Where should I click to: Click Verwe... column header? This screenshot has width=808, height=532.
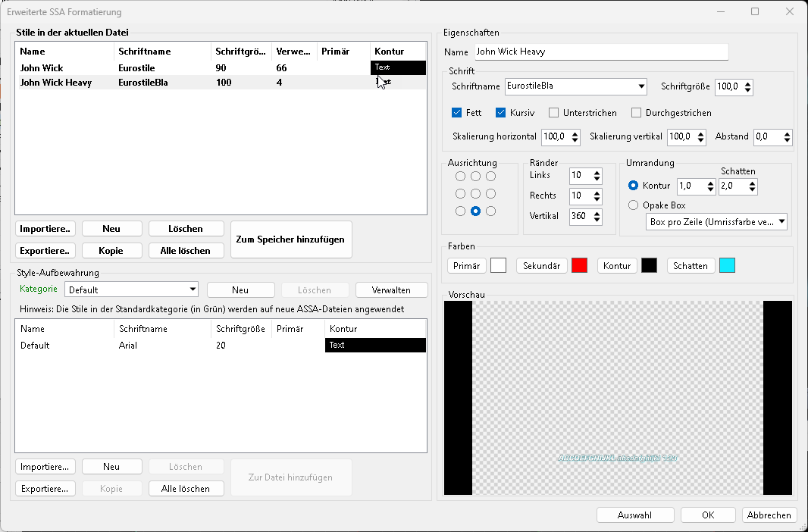tap(294, 52)
